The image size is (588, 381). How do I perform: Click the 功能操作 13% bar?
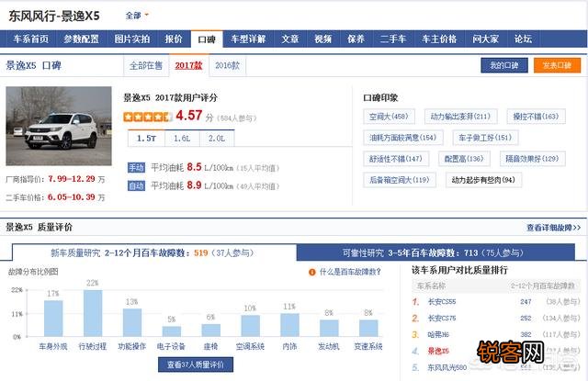click(x=132, y=322)
